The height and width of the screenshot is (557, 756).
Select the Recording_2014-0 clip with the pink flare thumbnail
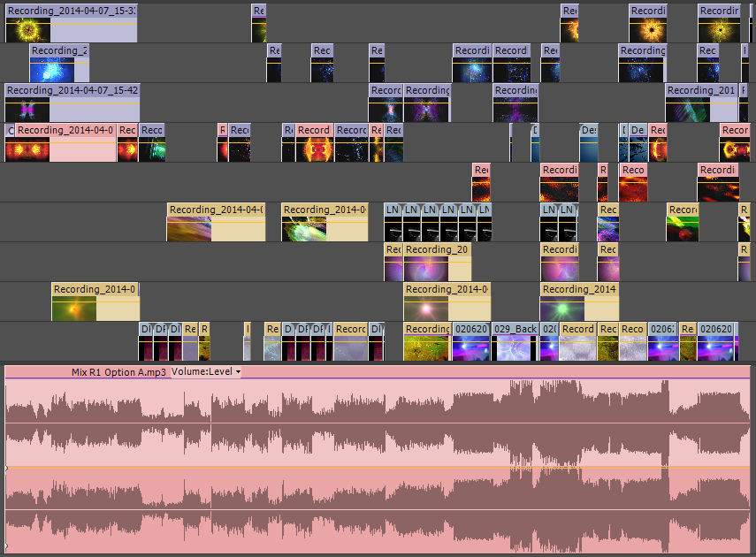point(447,289)
